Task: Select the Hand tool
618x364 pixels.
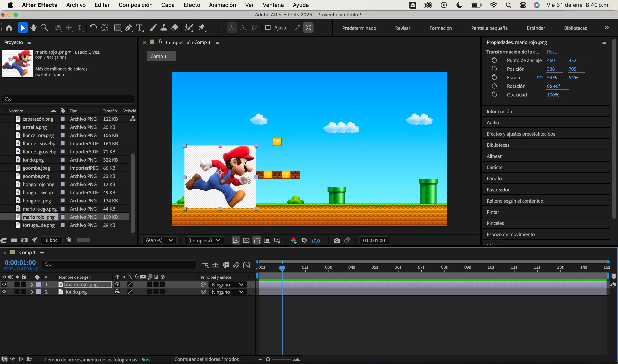Action: pos(33,28)
